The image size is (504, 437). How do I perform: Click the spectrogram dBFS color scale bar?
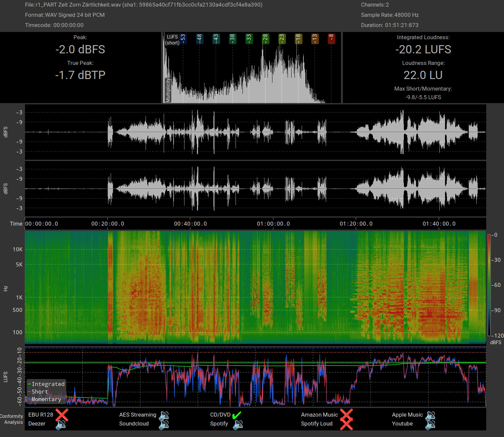pos(489,285)
